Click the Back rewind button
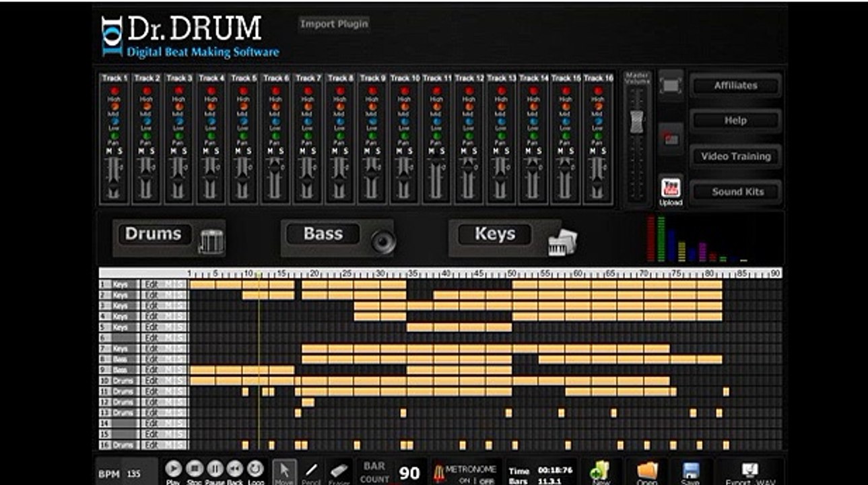 point(234,468)
